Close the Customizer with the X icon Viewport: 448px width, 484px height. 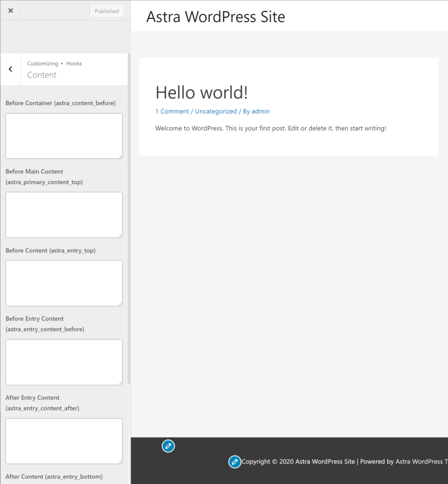[10, 10]
